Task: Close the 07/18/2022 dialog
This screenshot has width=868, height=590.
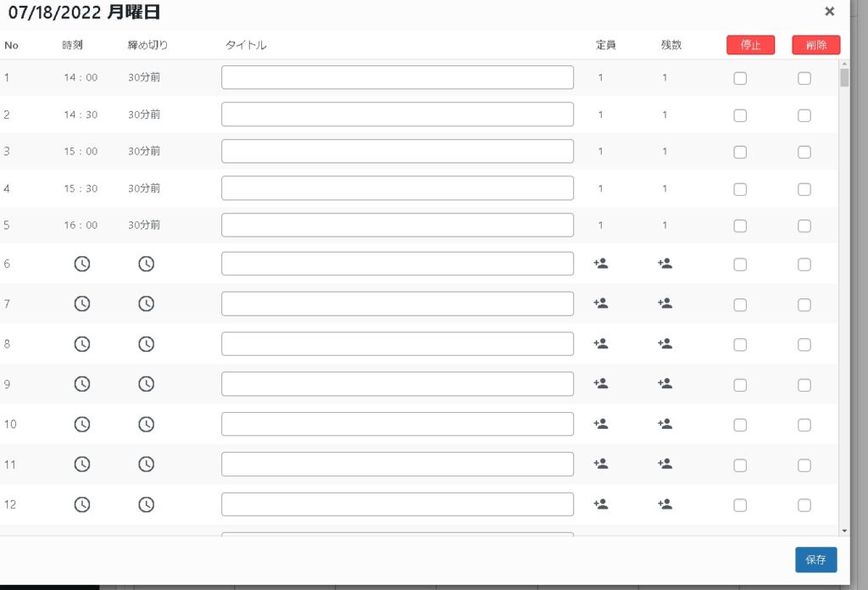Action: (829, 11)
